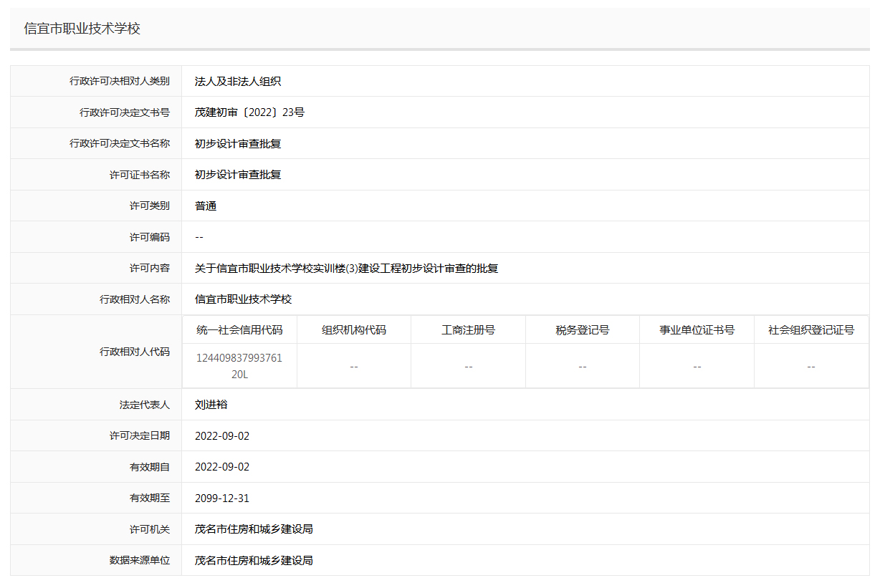Image resolution: width=880 pixels, height=588 pixels.
Task: Click the 统一社会信用代码 column header
Action: tap(239, 330)
